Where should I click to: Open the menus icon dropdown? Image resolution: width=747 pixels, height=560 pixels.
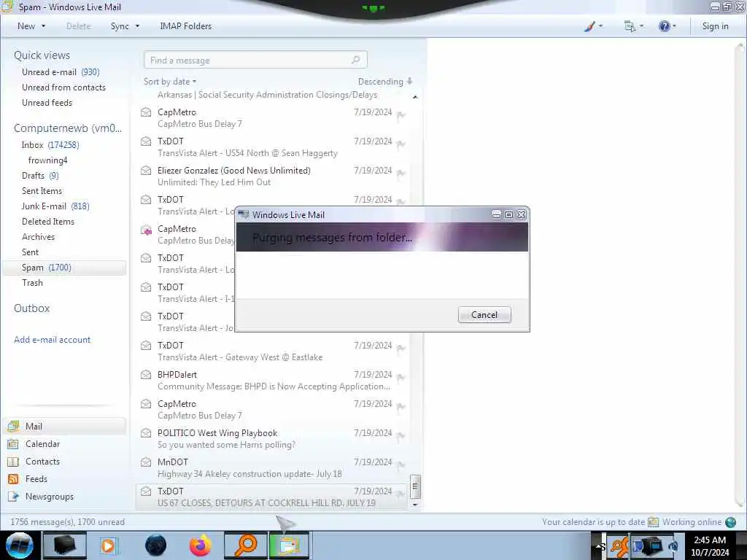point(634,26)
